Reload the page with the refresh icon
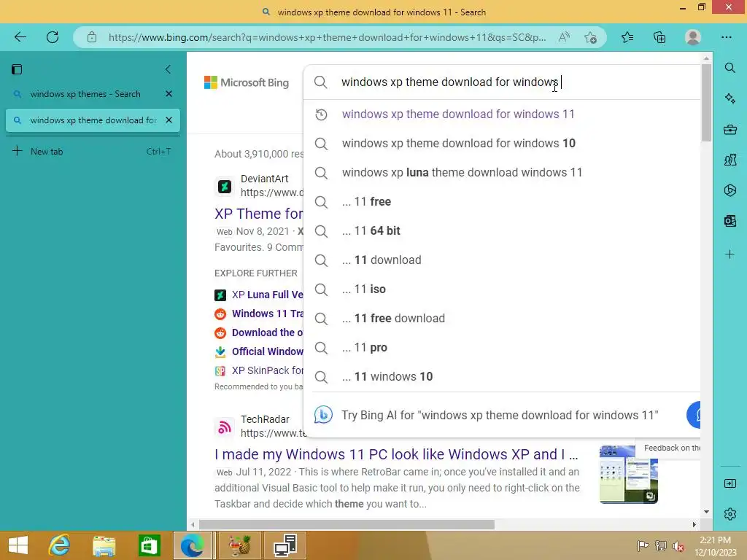The image size is (747, 560). [x=53, y=37]
